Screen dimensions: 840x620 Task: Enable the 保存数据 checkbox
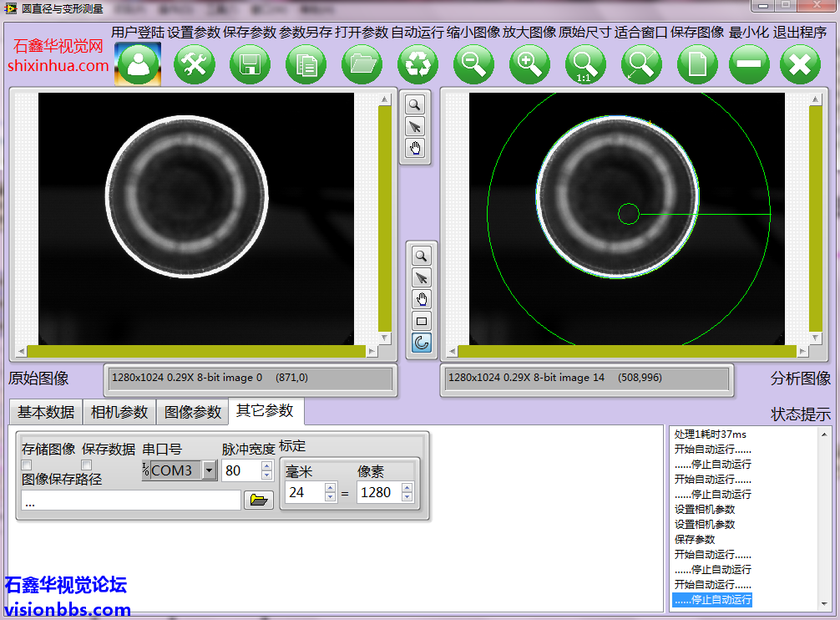point(87,465)
